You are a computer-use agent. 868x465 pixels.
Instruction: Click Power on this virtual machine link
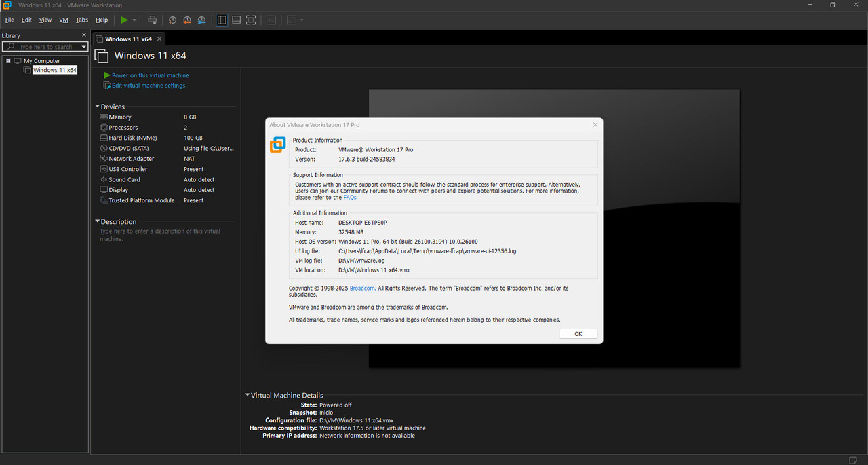click(150, 75)
